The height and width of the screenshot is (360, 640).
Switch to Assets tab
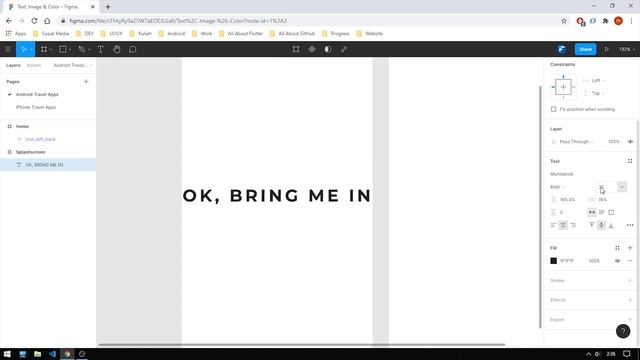[x=34, y=65]
